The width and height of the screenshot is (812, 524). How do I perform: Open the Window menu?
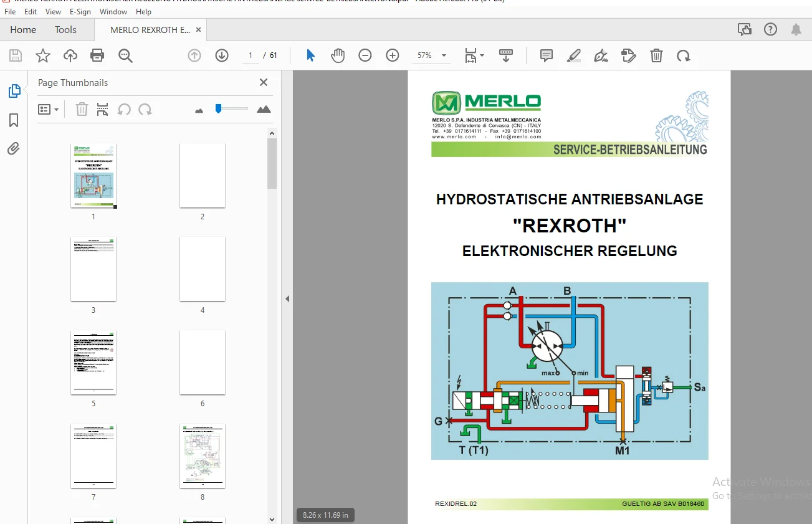pyautogui.click(x=113, y=11)
